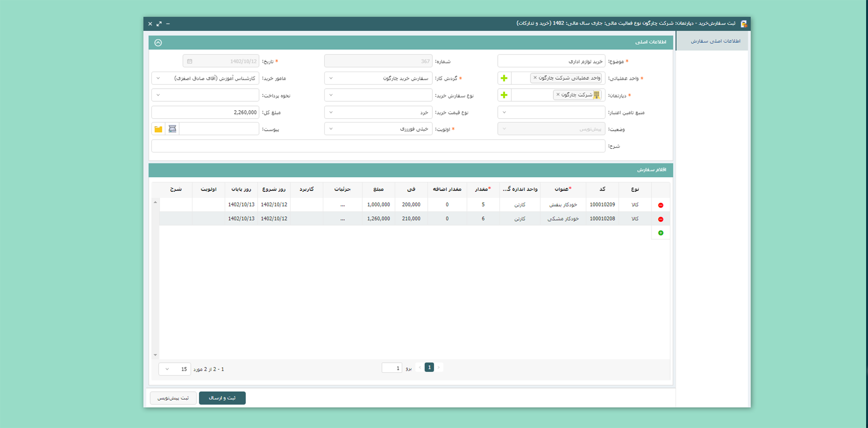Click into the شرح description field

tap(378, 146)
